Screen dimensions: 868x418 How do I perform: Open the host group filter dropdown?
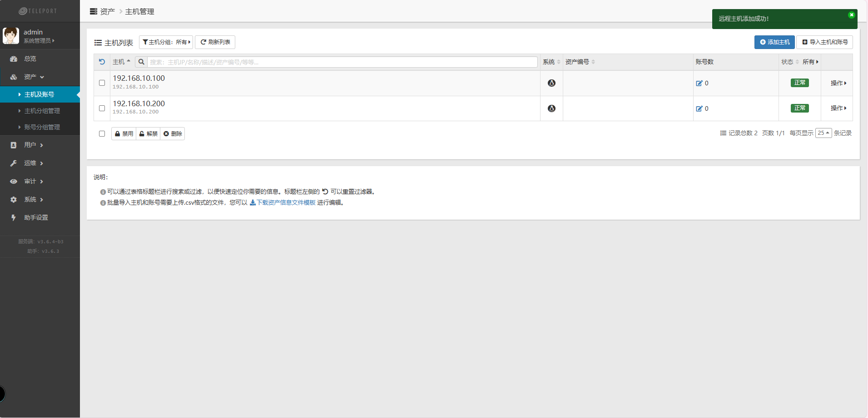166,42
